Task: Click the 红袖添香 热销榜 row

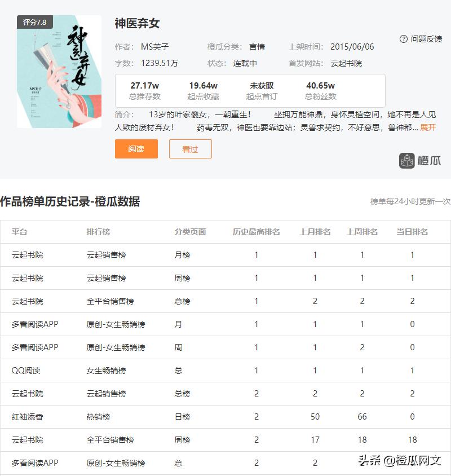Action: [x=225, y=417]
